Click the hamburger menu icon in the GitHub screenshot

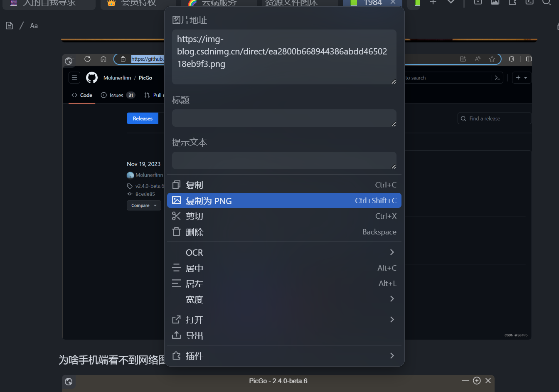pos(74,78)
